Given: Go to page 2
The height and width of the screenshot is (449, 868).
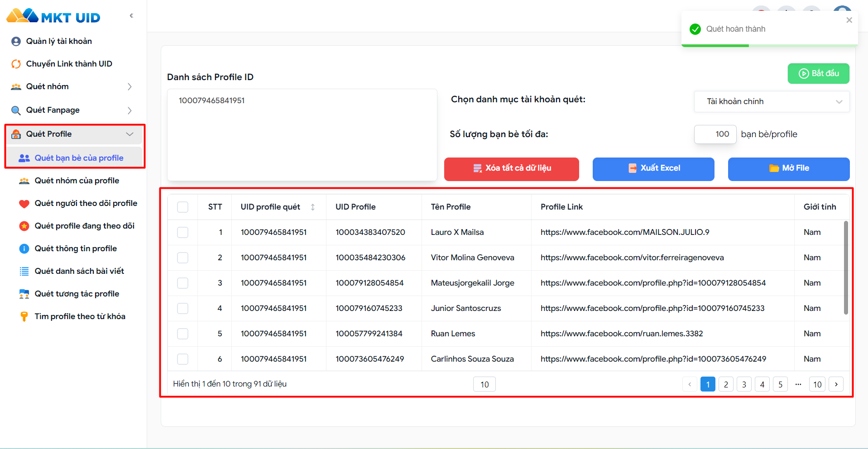Looking at the screenshot, I should (x=726, y=384).
